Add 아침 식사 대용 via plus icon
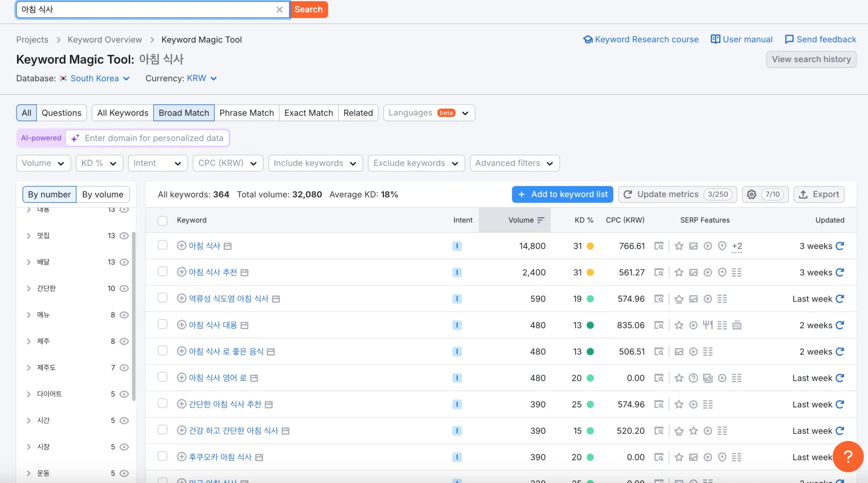 181,325
